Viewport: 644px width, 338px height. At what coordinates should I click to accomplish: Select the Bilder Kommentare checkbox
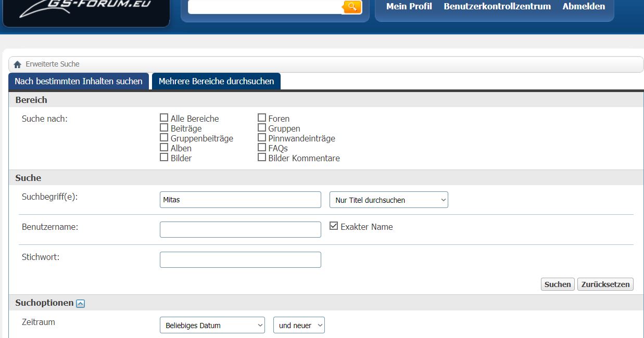262,158
